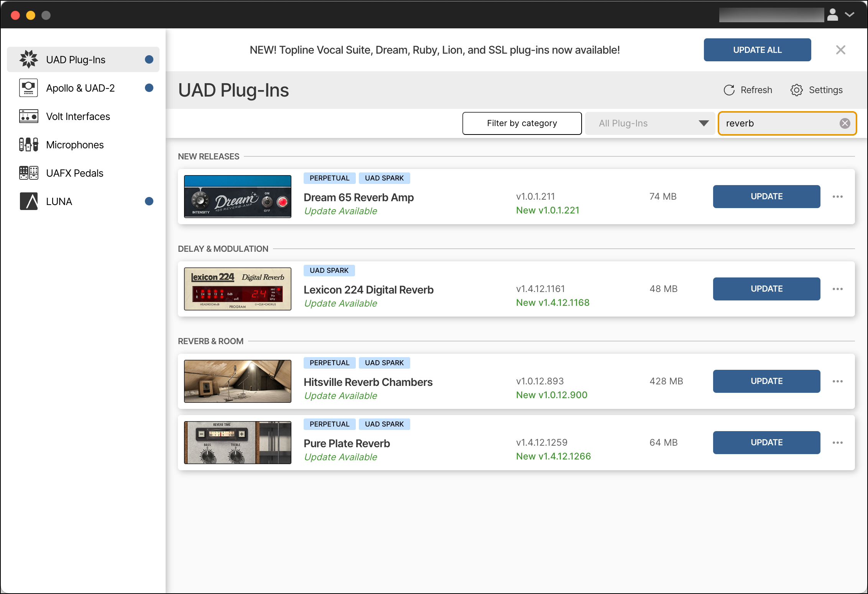The height and width of the screenshot is (594, 868).
Task: Click the Refresh circular arrow icon
Action: tap(729, 90)
